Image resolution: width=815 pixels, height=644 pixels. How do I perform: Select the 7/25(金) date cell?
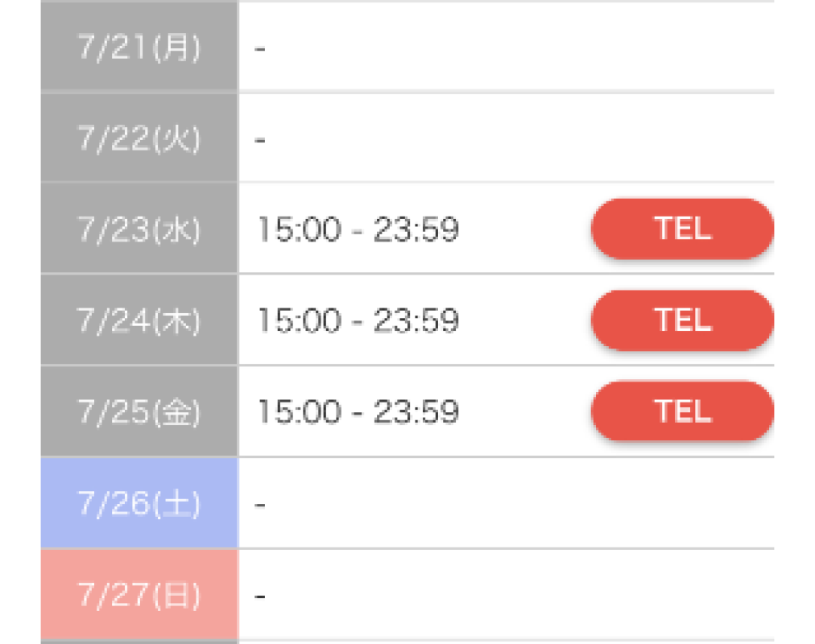click(x=139, y=411)
